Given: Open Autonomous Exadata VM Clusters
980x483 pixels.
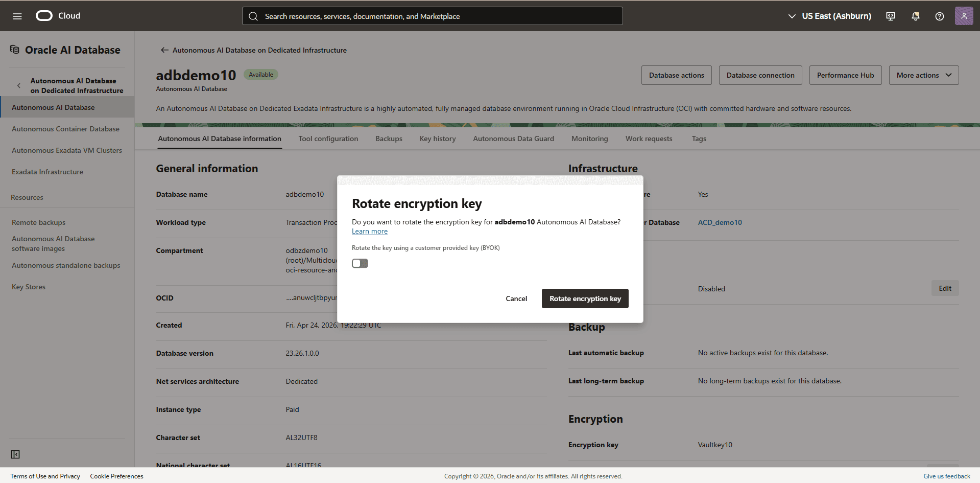Looking at the screenshot, I should [67, 150].
